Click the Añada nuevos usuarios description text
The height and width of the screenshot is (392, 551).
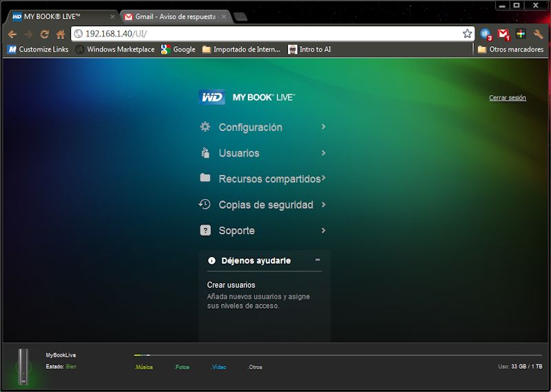coord(258,301)
